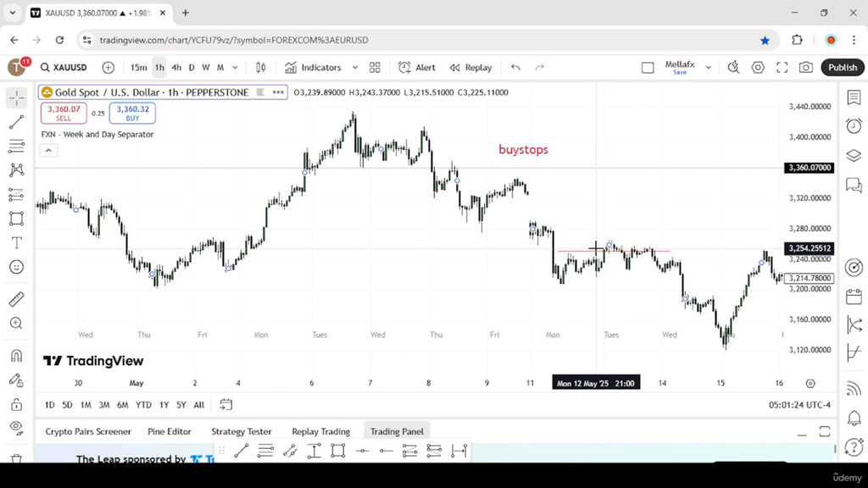Viewport: 868px width, 488px height.
Task: Choose the text annotation tool
Action: point(17,243)
